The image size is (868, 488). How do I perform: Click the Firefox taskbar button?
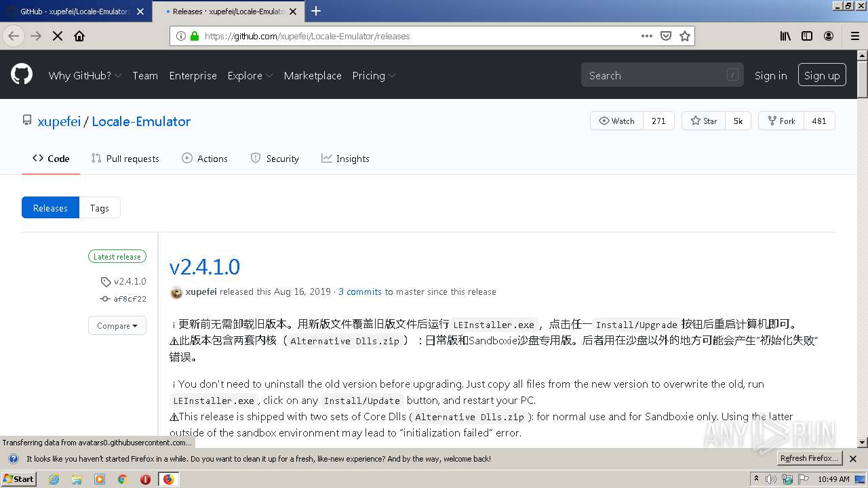tap(168, 479)
